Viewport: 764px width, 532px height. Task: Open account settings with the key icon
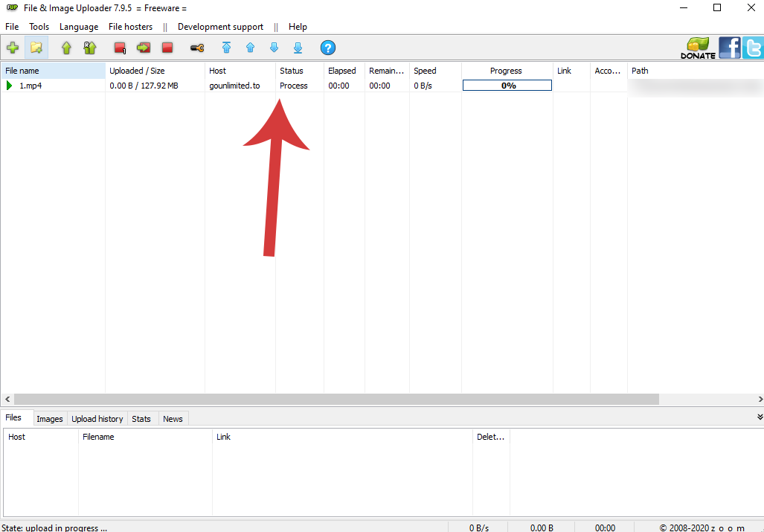[197, 48]
